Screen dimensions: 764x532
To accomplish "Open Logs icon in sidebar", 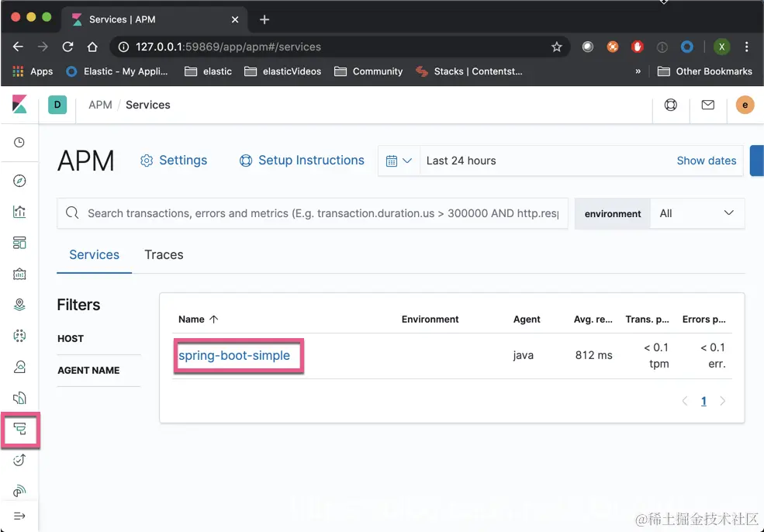I will (x=19, y=398).
